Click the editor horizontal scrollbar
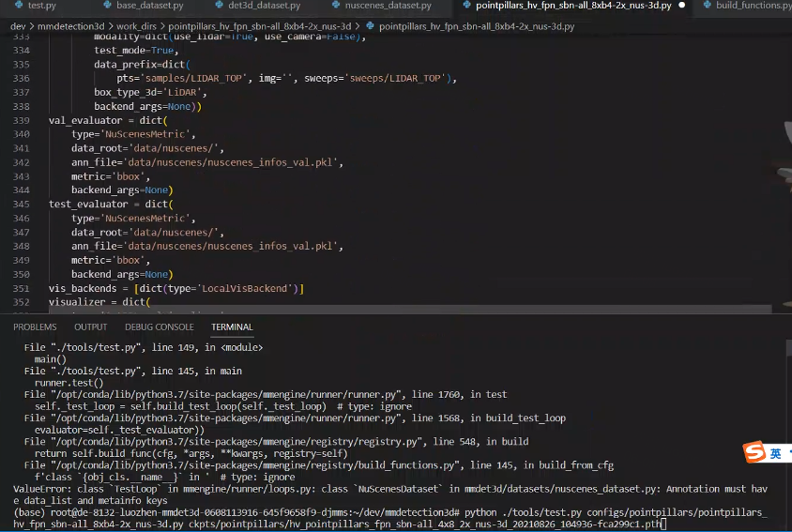This screenshot has height=532, width=792. tap(410, 309)
